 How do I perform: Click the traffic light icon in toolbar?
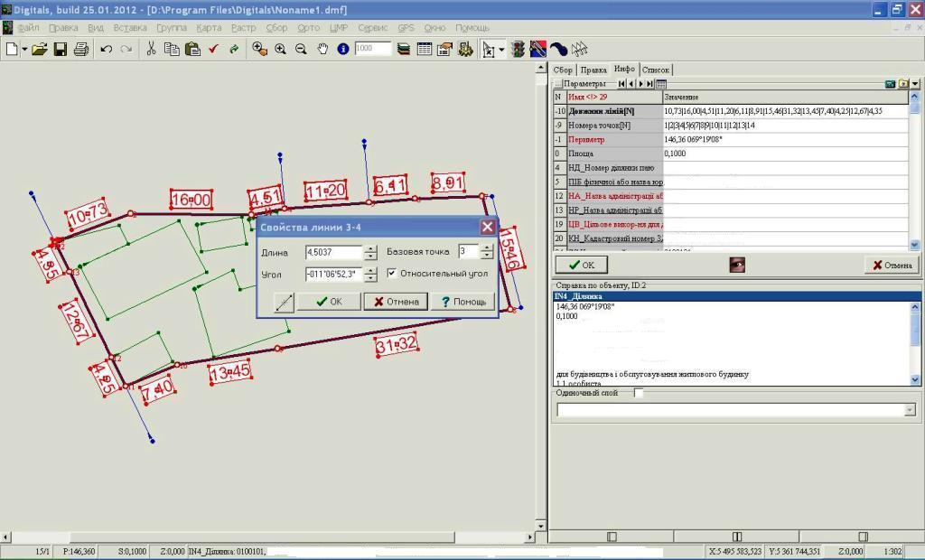click(x=518, y=49)
